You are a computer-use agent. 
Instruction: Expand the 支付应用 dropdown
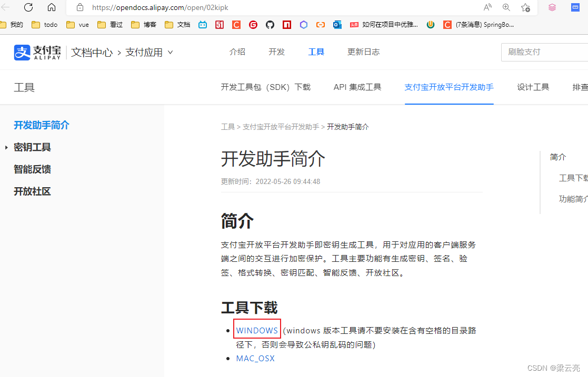(149, 53)
